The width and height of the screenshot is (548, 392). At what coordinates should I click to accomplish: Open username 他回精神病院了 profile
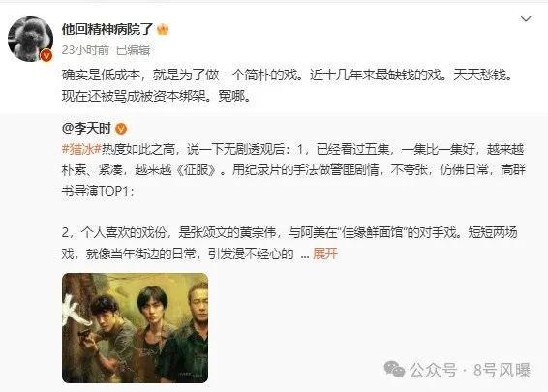click(108, 29)
